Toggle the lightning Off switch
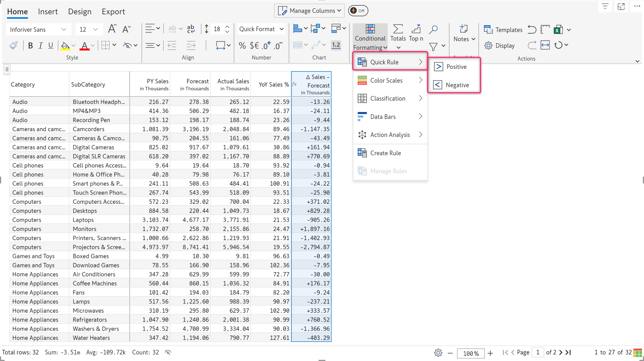This screenshot has height=361, width=644. pyautogui.click(x=358, y=11)
